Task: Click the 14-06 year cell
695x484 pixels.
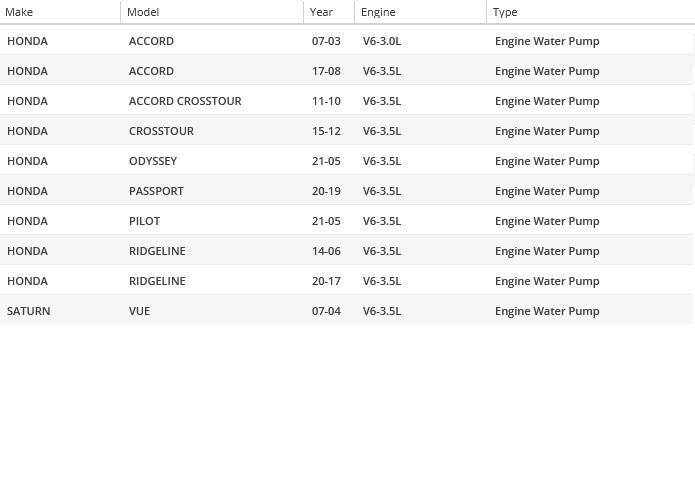Action: point(326,251)
